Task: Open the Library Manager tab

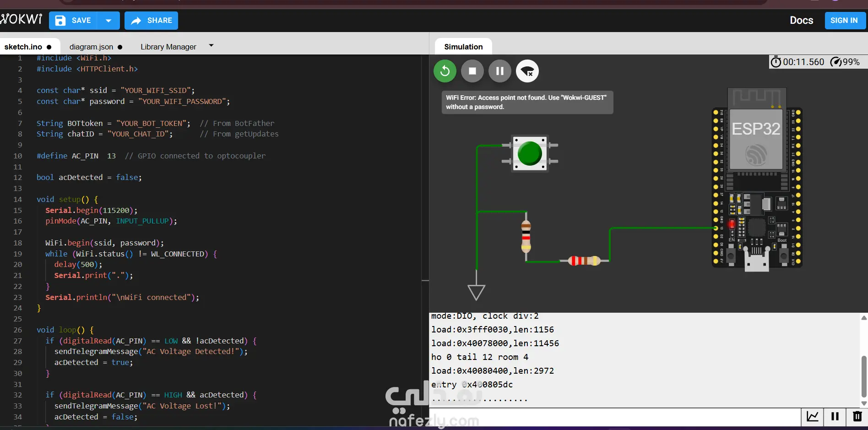Action: [x=168, y=47]
